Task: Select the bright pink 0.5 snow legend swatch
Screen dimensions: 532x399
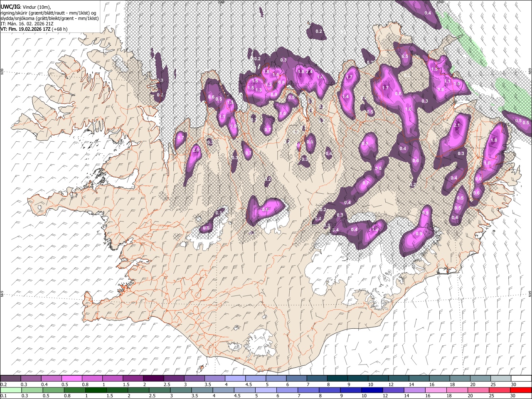Action: [72, 378]
